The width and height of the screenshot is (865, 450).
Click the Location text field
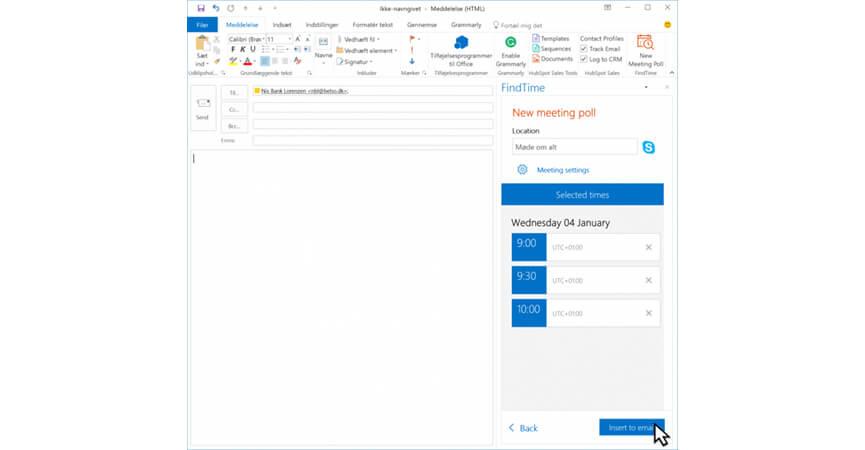[573, 147]
